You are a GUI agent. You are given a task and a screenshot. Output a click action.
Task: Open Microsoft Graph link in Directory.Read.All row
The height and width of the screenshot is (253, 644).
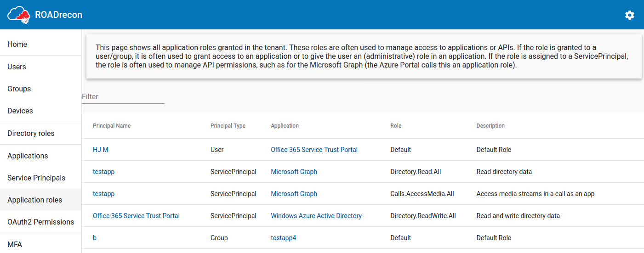294,172
